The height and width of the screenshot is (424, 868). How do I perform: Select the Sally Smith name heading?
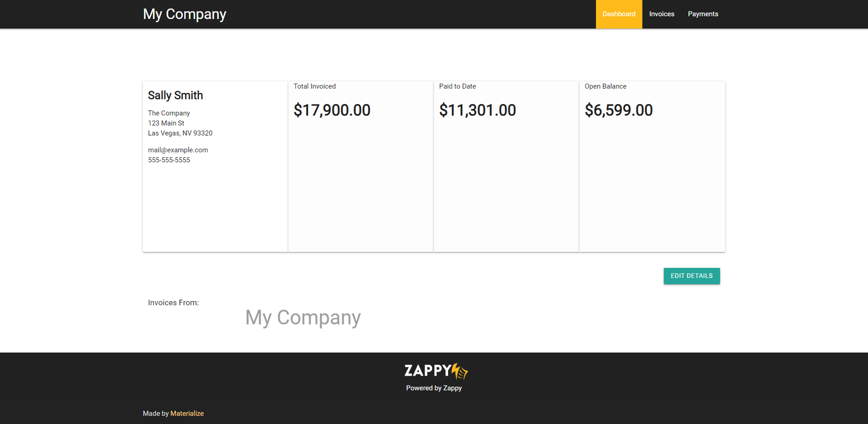(175, 95)
